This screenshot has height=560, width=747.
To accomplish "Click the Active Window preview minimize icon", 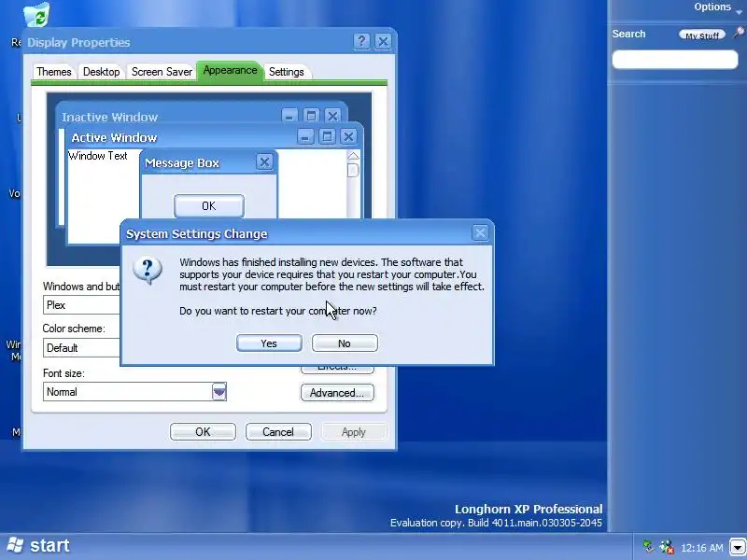I will [305, 136].
